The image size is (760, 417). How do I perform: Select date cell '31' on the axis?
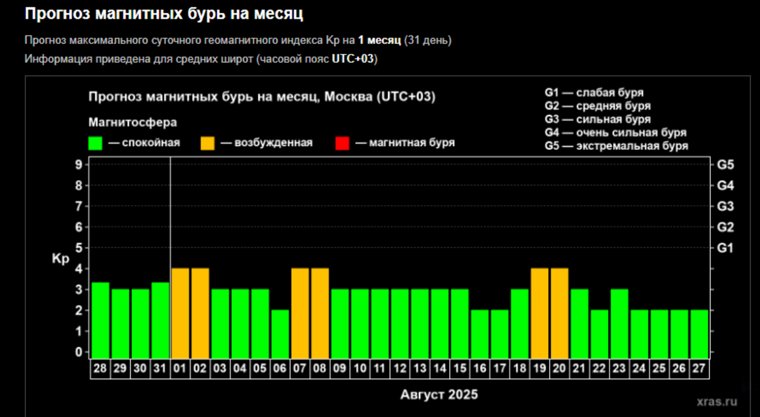pyautogui.click(x=160, y=369)
